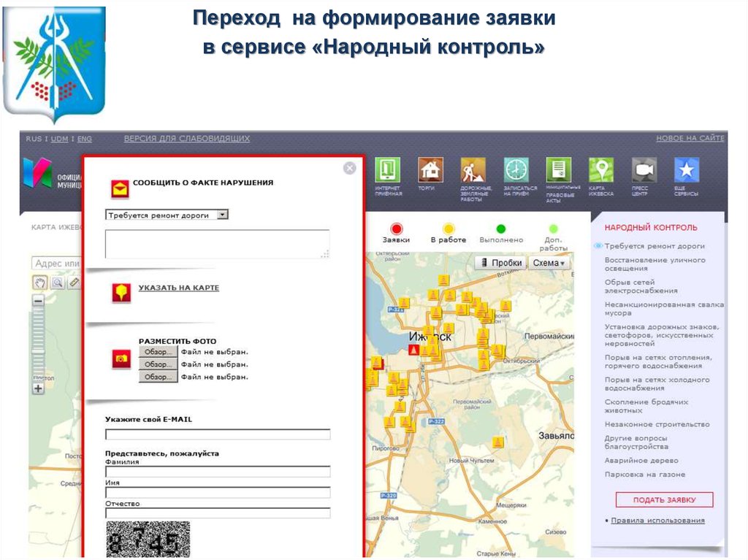Click the Пресс центр camera icon
This screenshot has width=748, height=560.
click(644, 170)
